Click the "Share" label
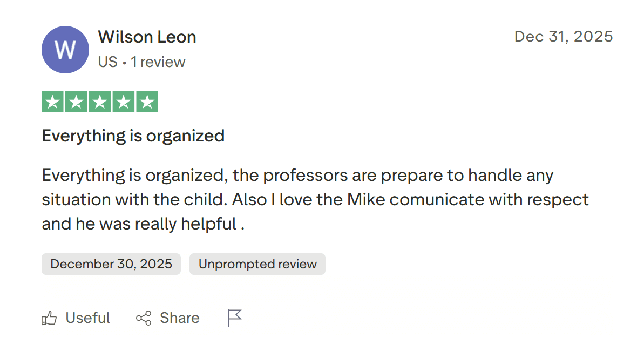Viewport: 644px width, 351px height. pyautogui.click(x=179, y=318)
